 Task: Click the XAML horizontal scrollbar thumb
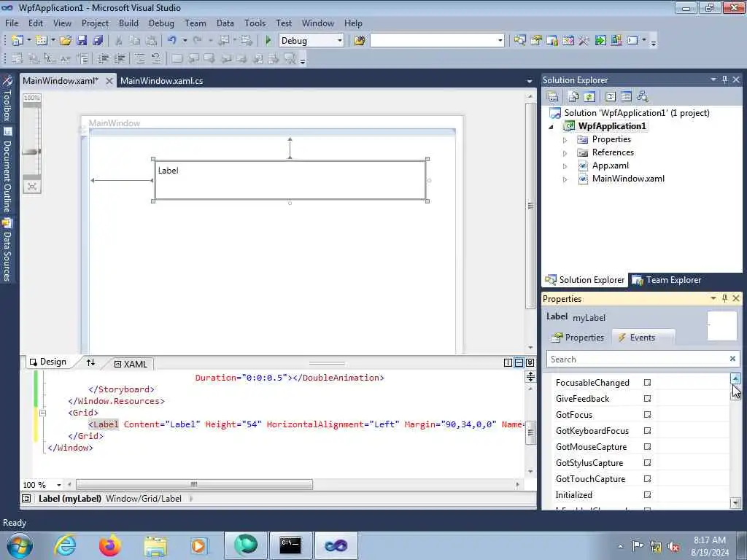pyautogui.click(x=194, y=484)
